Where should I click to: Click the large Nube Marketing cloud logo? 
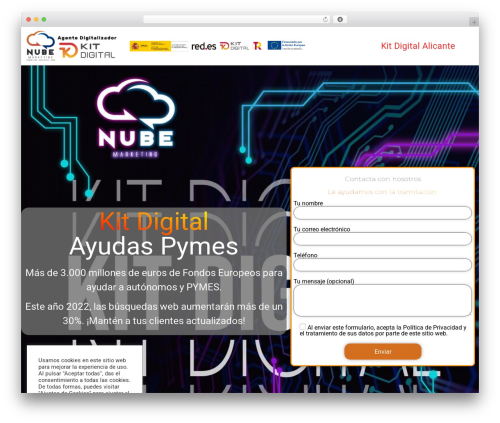point(136,118)
